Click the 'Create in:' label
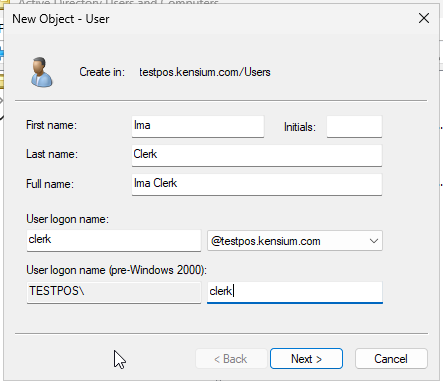This screenshot has width=443, height=381. 102,72
